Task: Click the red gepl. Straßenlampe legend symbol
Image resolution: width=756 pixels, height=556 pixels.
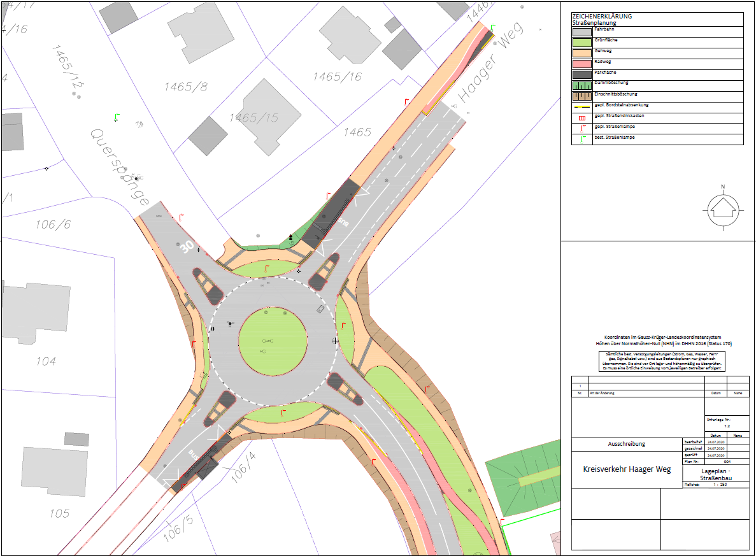Action: (581, 129)
